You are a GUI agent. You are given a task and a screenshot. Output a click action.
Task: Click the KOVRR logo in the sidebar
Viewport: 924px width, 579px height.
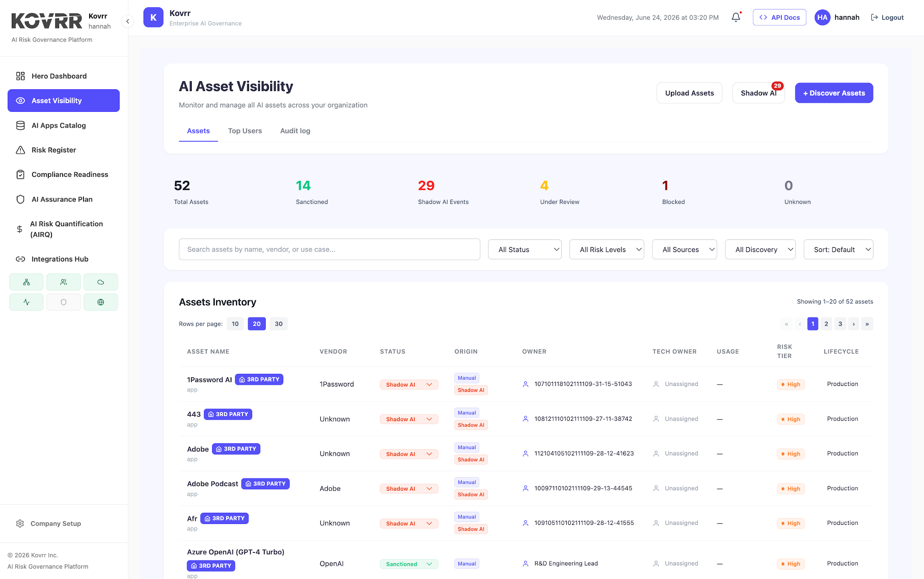pos(47,21)
